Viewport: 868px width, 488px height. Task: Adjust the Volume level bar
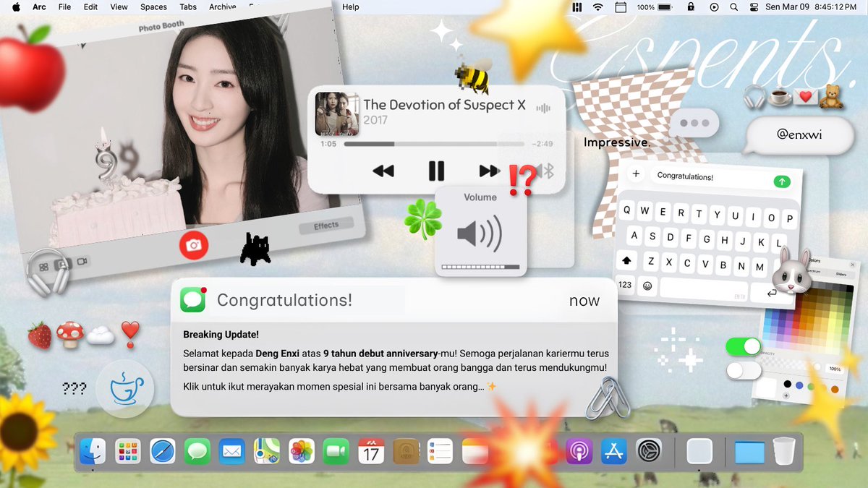[480, 267]
